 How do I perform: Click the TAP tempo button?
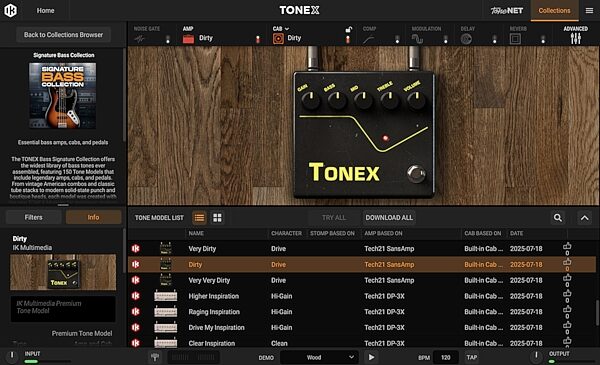point(471,357)
